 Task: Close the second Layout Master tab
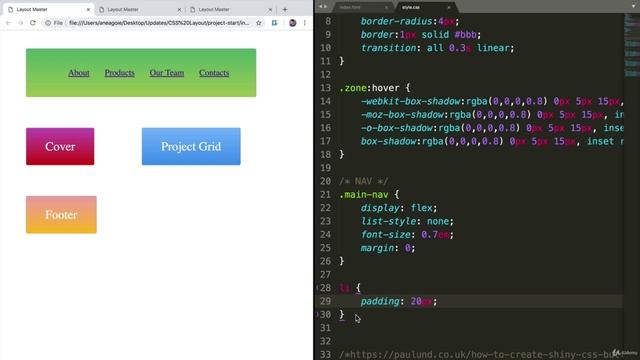click(179, 9)
